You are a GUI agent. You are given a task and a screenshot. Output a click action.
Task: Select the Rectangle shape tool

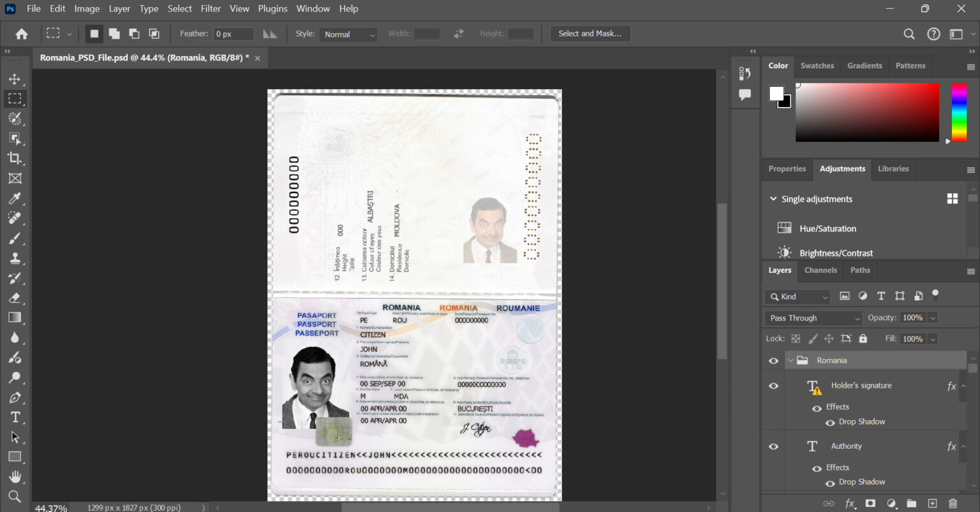(15, 457)
